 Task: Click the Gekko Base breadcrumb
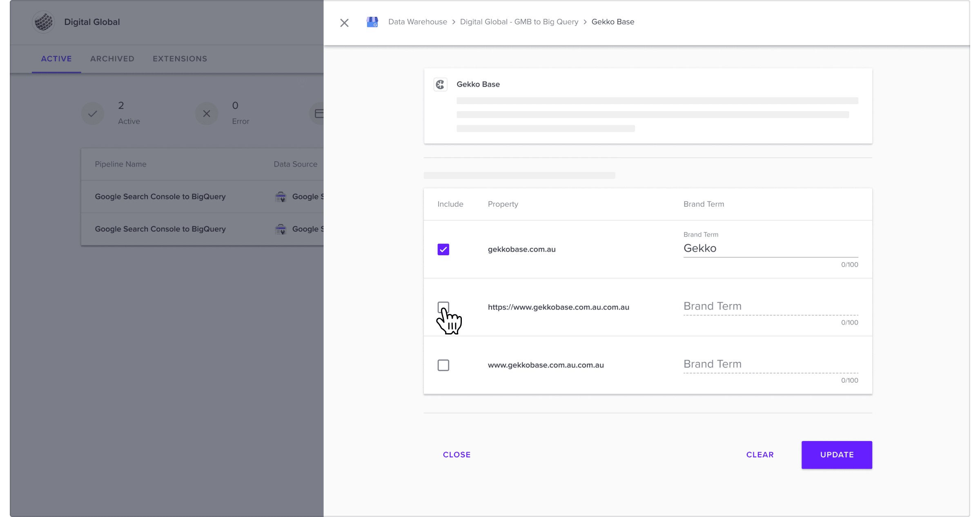[x=613, y=22]
